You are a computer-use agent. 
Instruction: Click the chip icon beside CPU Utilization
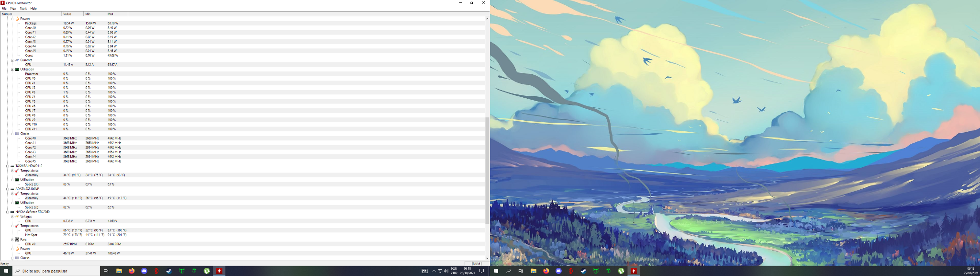pos(17,69)
